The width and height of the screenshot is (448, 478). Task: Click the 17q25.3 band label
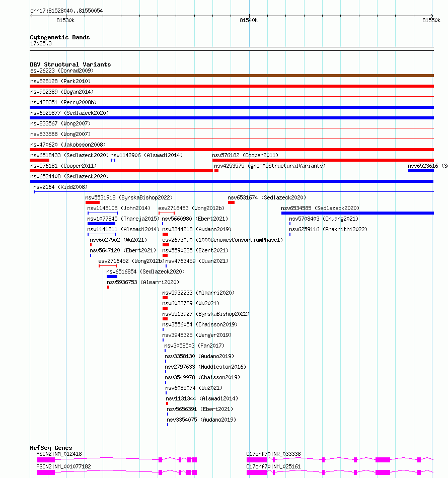pos(41,44)
